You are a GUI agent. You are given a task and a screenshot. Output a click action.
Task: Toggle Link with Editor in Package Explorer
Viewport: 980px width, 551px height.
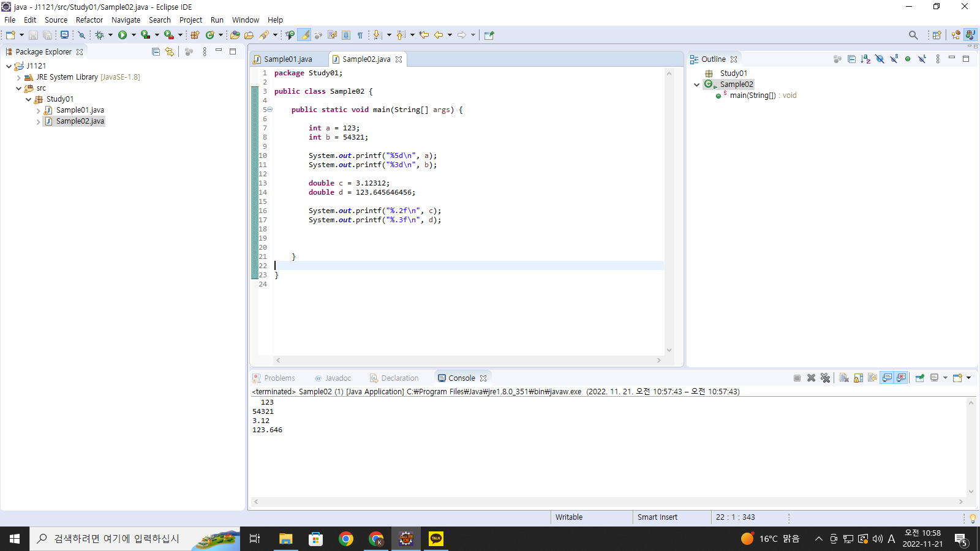tap(170, 52)
